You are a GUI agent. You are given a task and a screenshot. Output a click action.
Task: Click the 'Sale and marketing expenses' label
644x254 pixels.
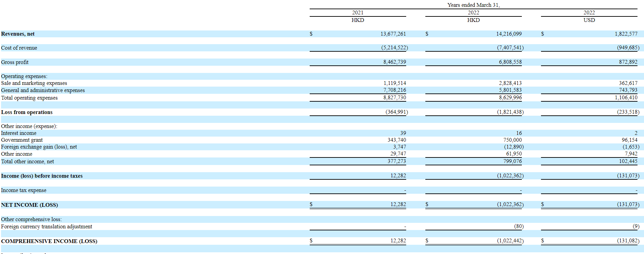pyautogui.click(x=34, y=83)
